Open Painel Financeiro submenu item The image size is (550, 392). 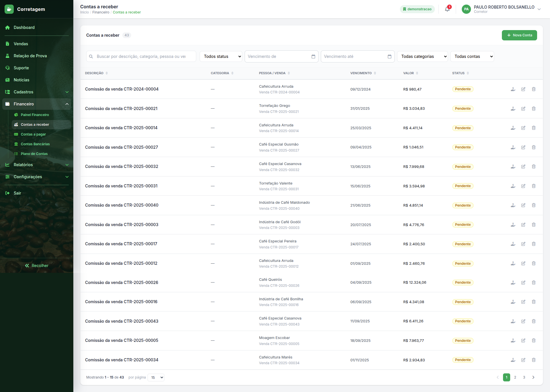pos(41,115)
